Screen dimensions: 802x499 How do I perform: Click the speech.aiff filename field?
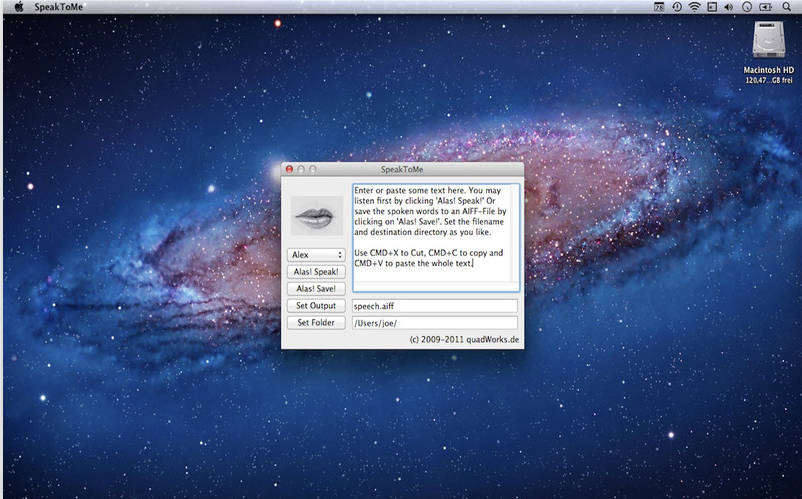coord(435,306)
